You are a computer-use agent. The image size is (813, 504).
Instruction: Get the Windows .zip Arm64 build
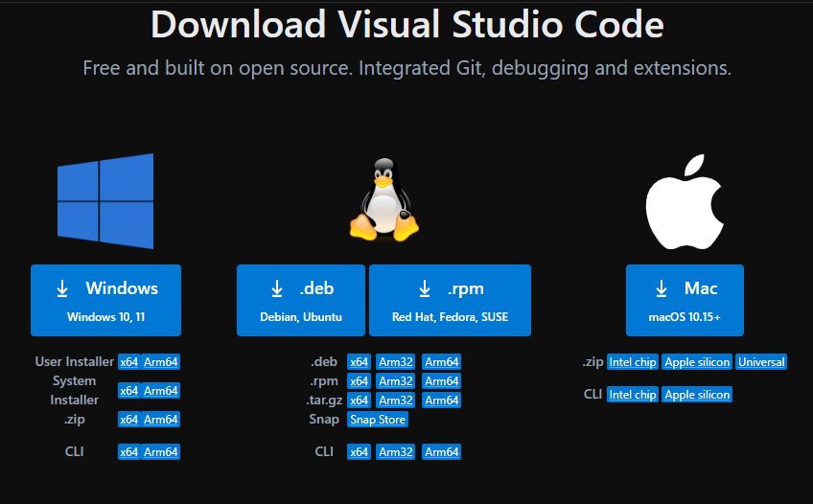tap(161, 420)
